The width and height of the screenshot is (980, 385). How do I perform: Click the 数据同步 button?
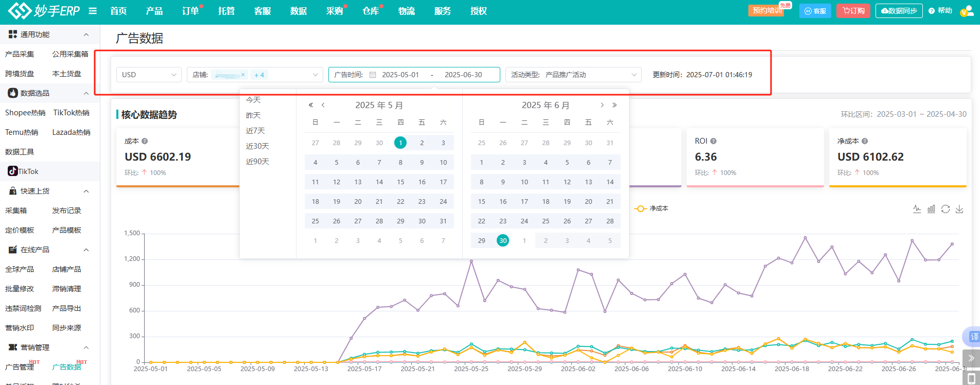pyautogui.click(x=899, y=11)
